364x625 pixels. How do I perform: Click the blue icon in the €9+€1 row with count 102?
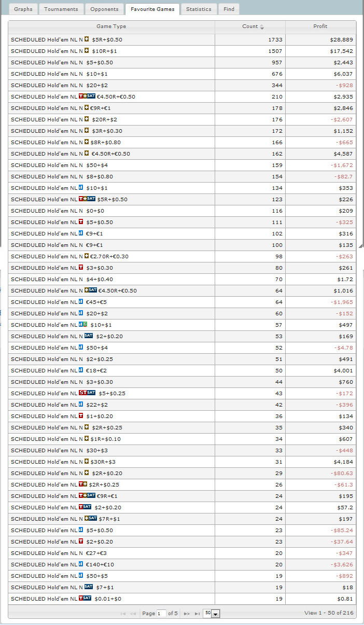(x=81, y=233)
